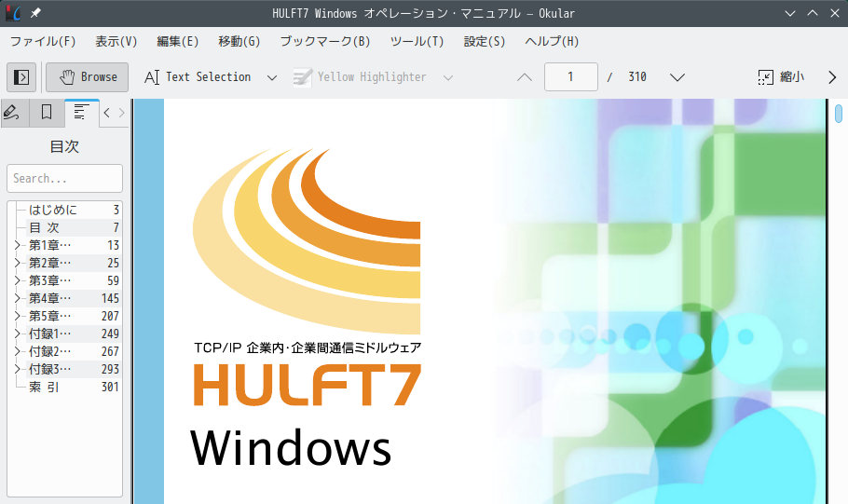Open the 表示(V) menu
The image size is (848, 504).
[116, 42]
